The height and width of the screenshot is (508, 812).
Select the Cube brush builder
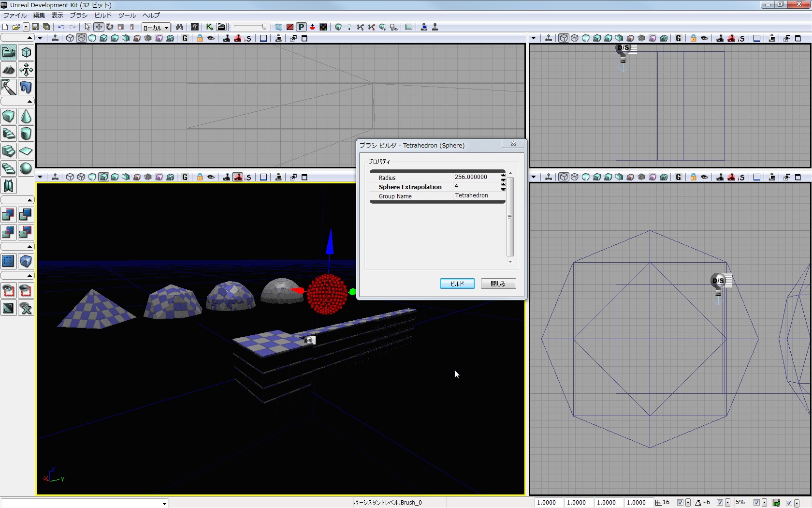pyautogui.click(x=9, y=117)
